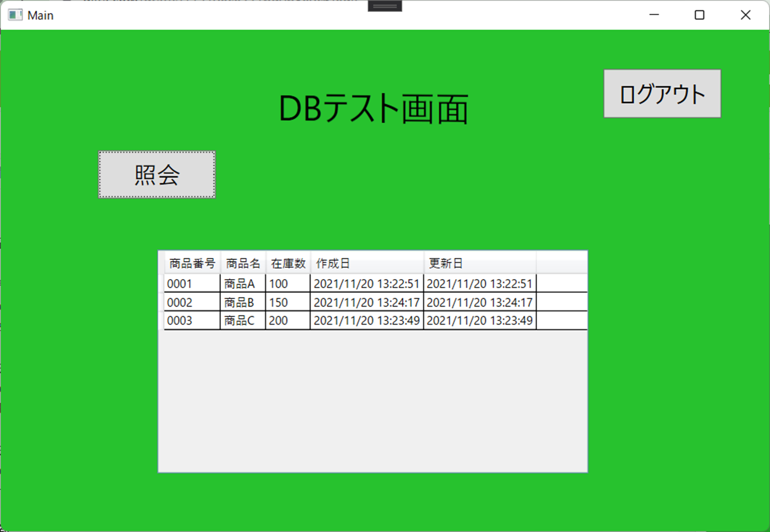This screenshot has height=532, width=770.
Task: Close the Main window
Action: pos(745,15)
